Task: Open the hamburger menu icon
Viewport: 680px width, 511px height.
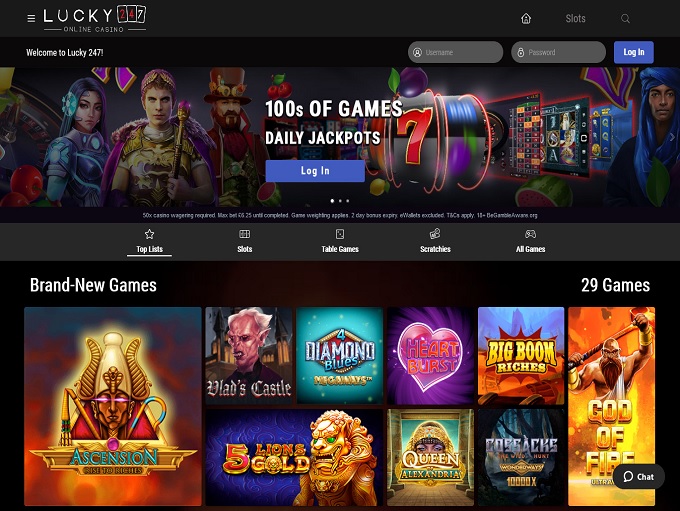Action: [31, 18]
